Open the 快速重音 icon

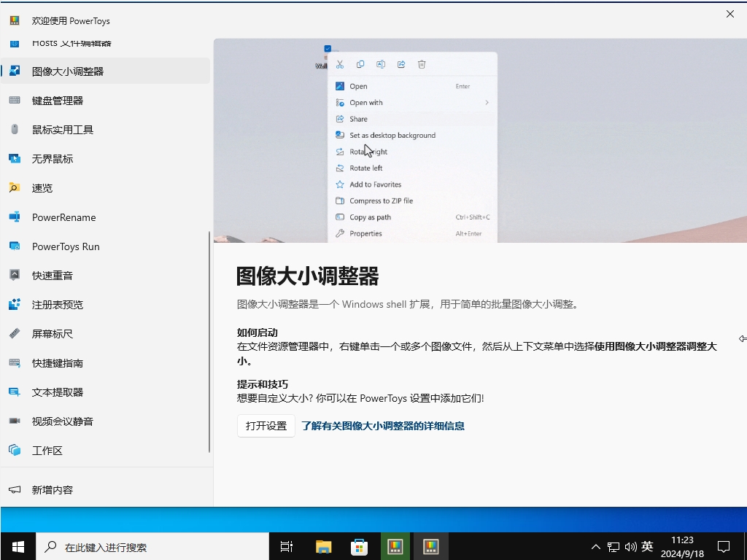tap(15, 275)
